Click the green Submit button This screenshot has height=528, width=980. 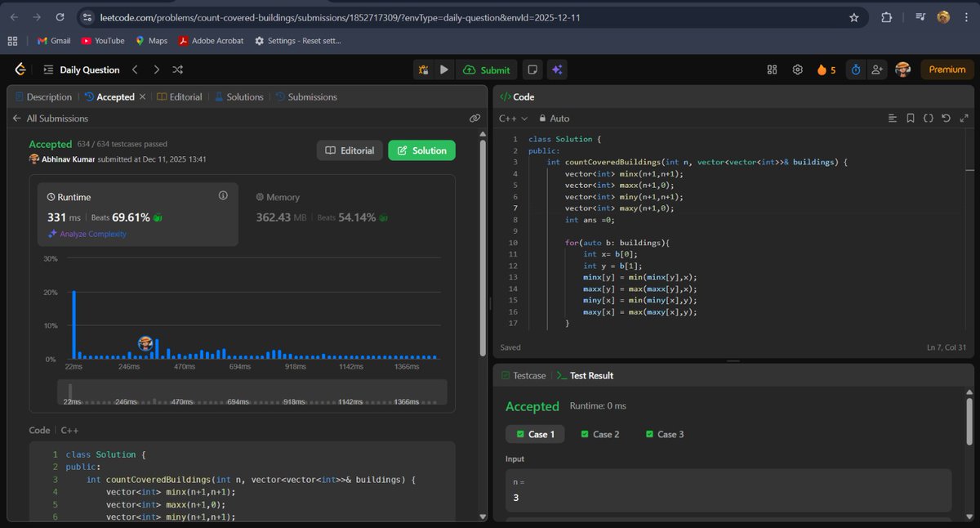click(488, 69)
